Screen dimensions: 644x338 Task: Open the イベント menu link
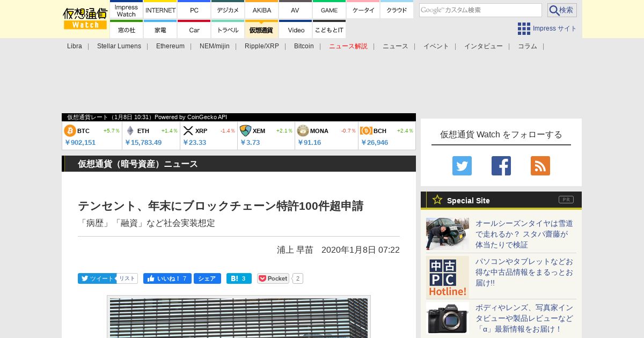(436, 46)
